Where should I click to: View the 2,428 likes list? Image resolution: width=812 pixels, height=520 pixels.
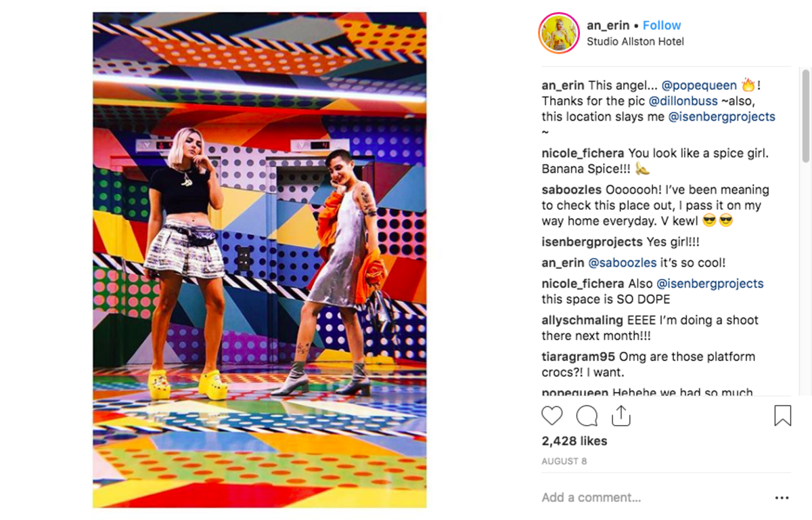point(574,441)
